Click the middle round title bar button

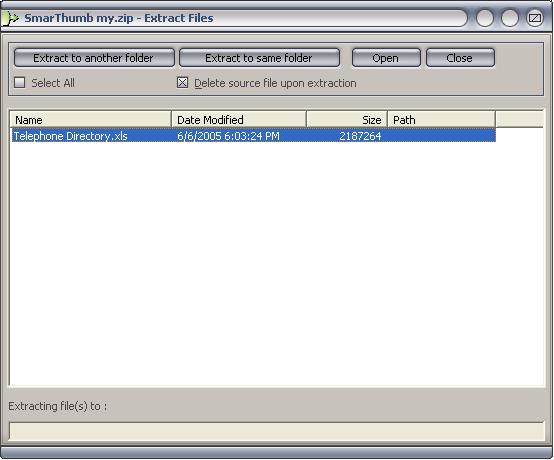[510, 18]
